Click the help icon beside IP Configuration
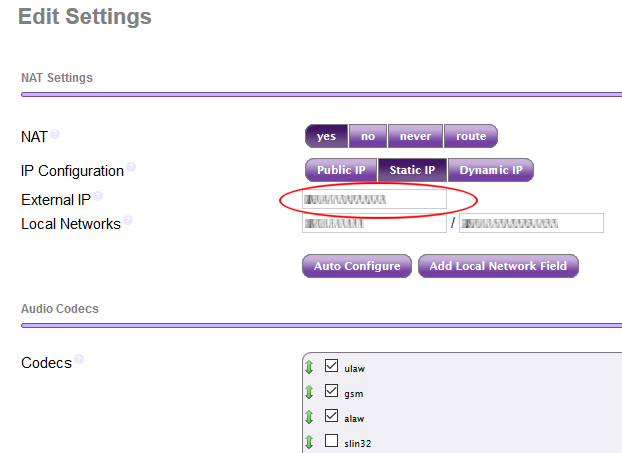Screen dimensions: 622x453 [131, 168]
